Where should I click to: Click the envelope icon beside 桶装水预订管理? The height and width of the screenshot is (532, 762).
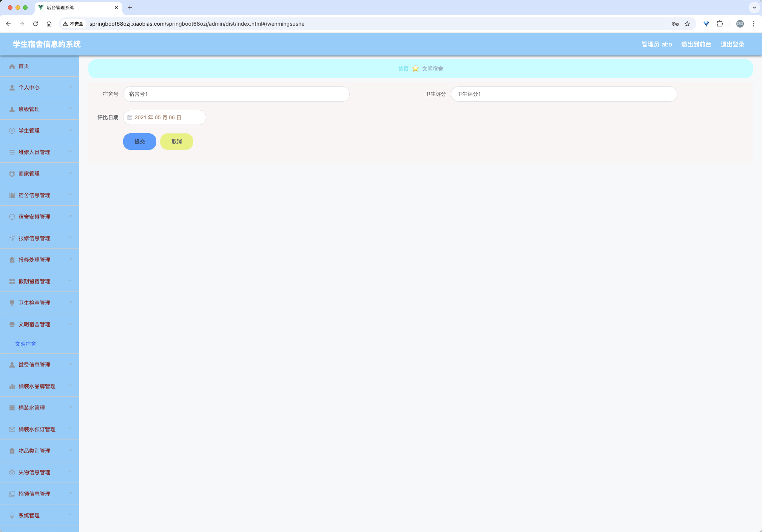[x=12, y=430]
